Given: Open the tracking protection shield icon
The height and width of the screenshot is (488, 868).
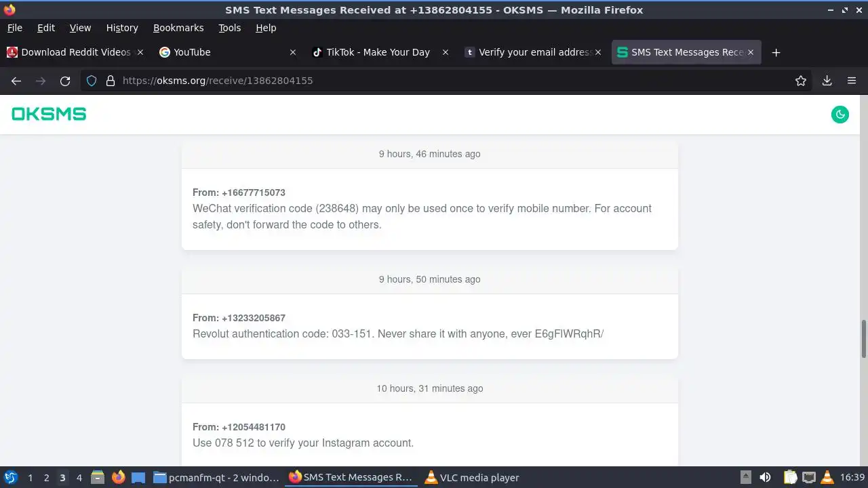Looking at the screenshot, I should click(92, 81).
